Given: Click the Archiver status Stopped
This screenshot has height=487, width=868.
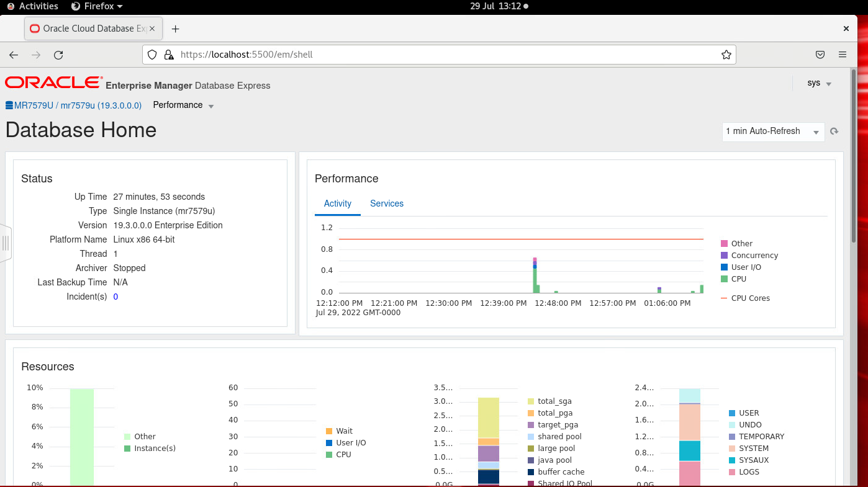Looking at the screenshot, I should pos(129,268).
